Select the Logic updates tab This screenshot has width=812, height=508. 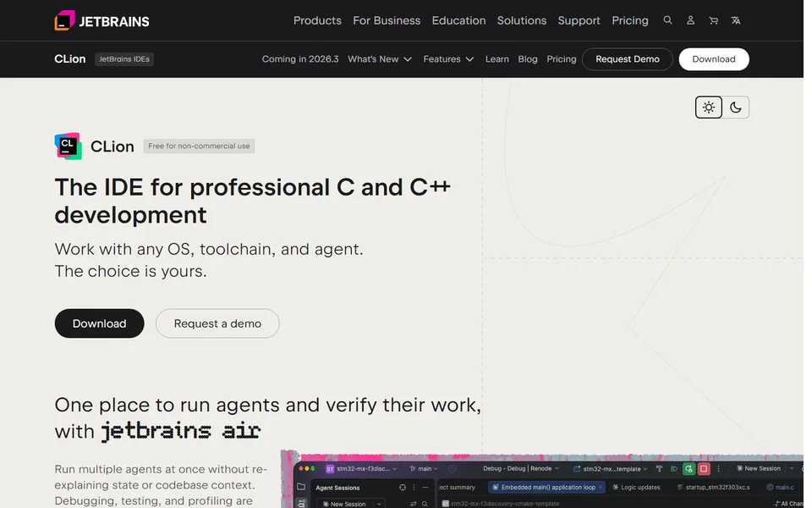(x=636, y=488)
